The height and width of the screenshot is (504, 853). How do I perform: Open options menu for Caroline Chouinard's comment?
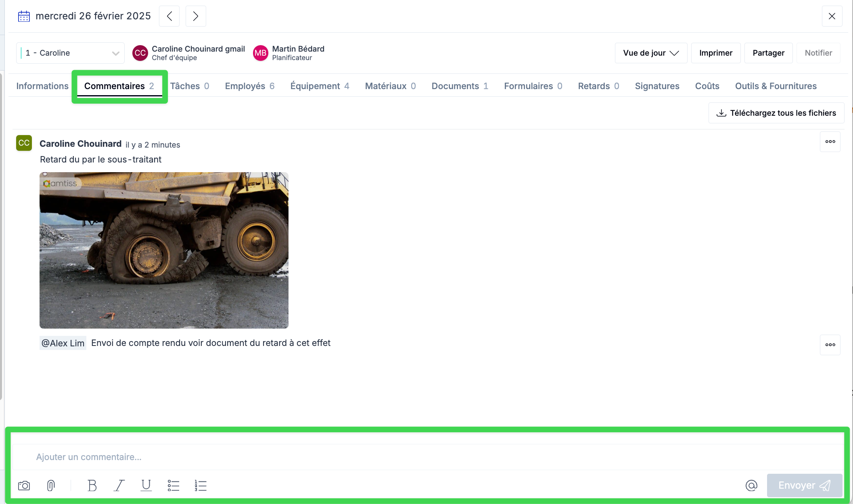830,142
